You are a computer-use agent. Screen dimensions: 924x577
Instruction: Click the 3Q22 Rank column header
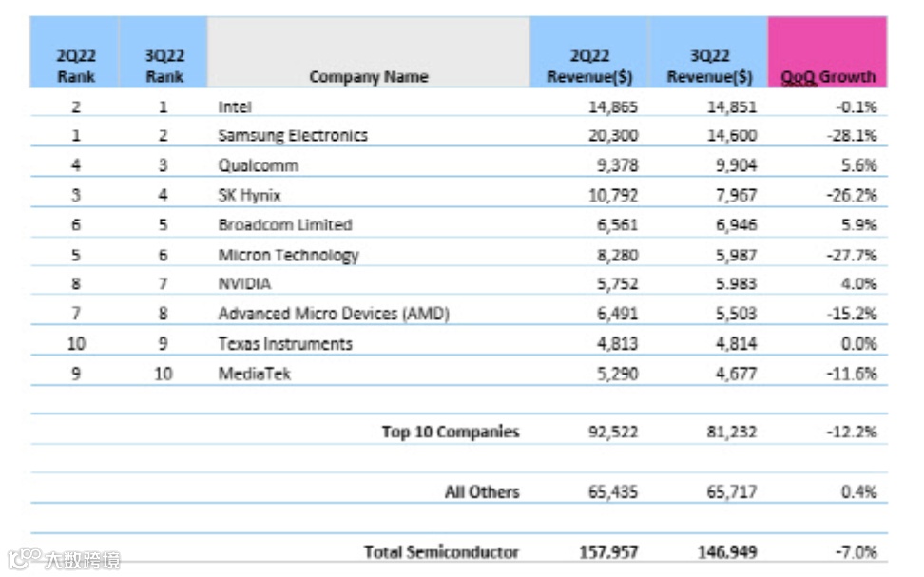tap(164, 52)
